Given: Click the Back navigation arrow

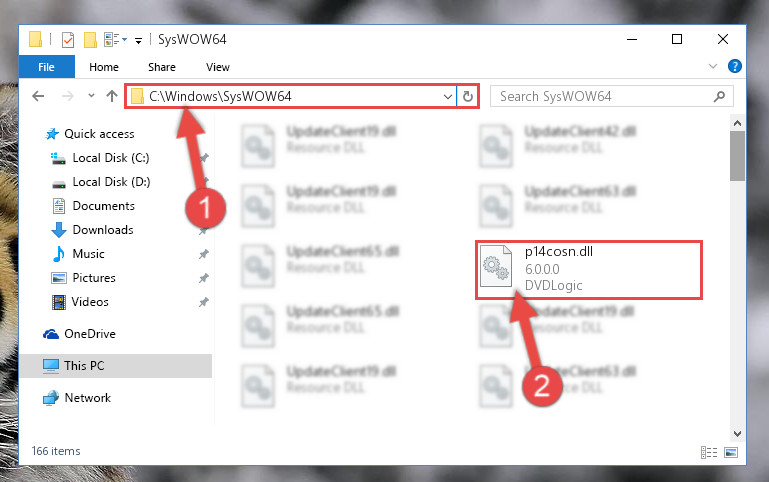Looking at the screenshot, I should point(38,96).
